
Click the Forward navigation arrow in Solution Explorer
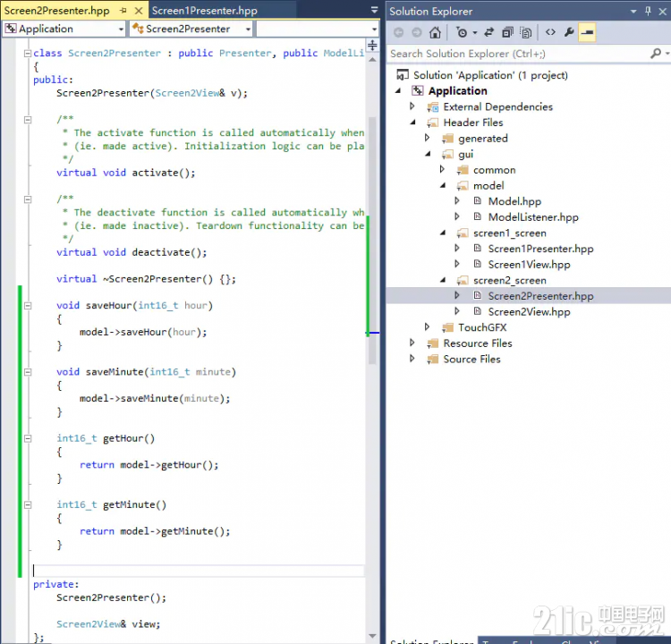416,32
